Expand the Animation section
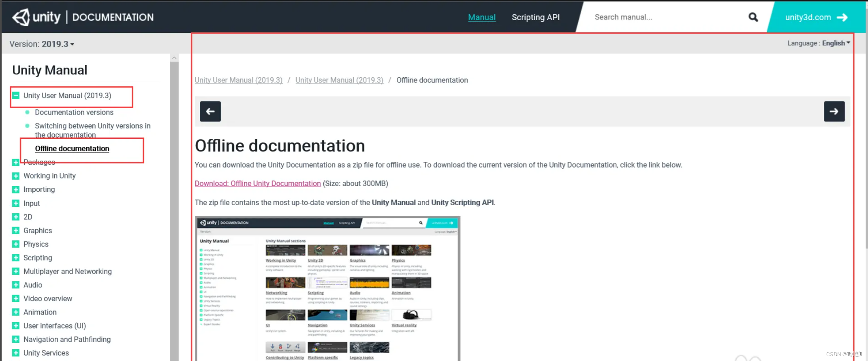 tap(16, 312)
